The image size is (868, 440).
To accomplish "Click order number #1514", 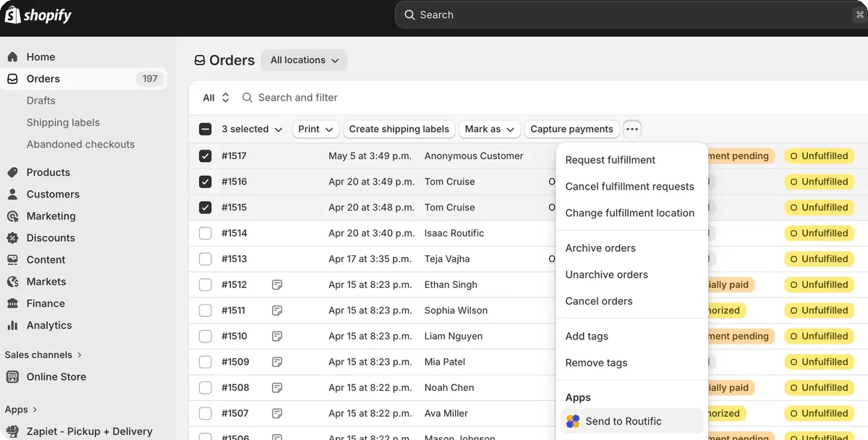I will click(234, 233).
